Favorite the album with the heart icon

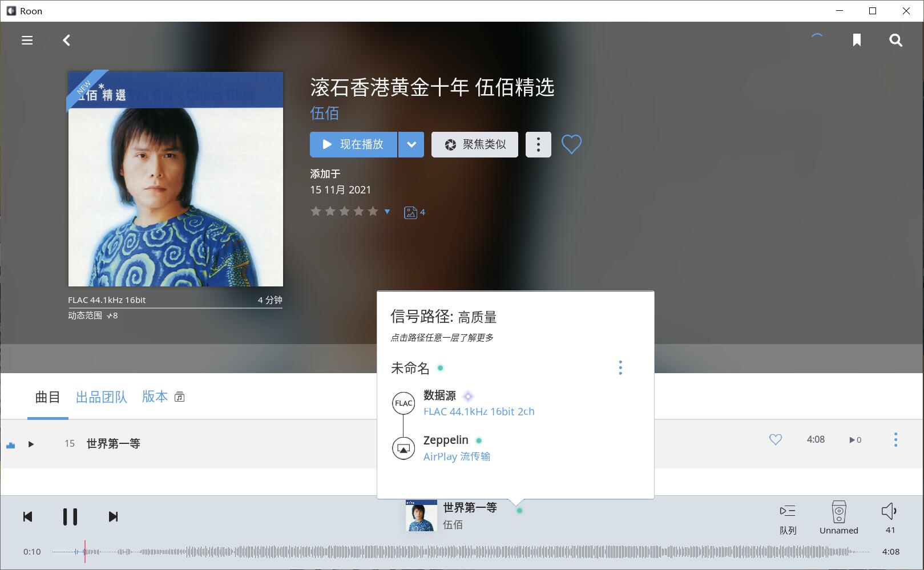(571, 144)
